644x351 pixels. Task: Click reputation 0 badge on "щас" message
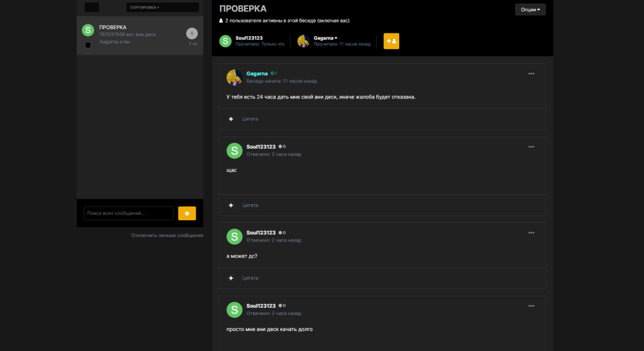282,147
